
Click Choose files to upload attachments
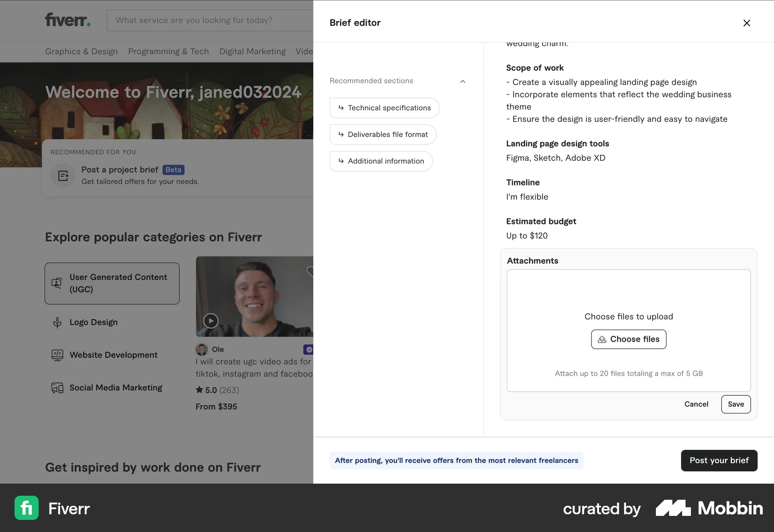(628, 339)
